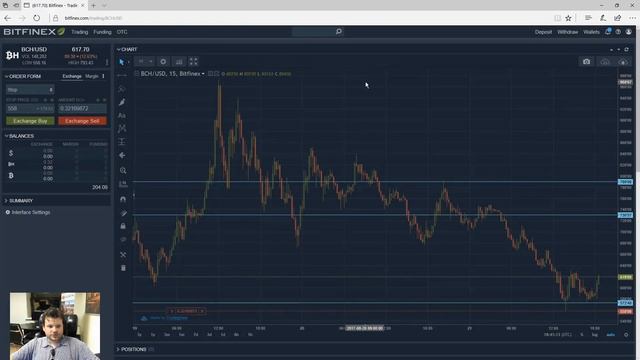
Task: Toggle lock all drawing tools padlock
Action: 123,226
